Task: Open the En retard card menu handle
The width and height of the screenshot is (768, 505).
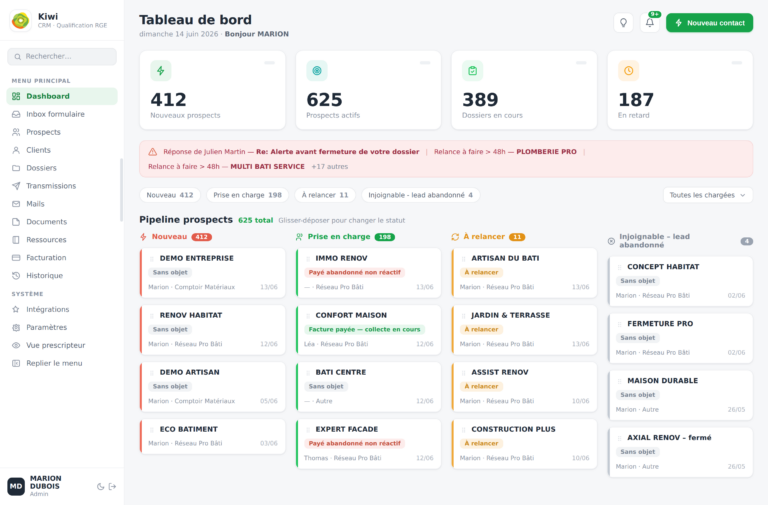Action: tap(737, 63)
